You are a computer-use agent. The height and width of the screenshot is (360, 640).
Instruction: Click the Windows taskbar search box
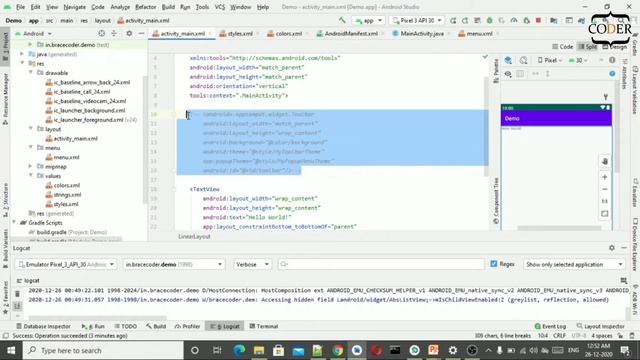(103, 350)
